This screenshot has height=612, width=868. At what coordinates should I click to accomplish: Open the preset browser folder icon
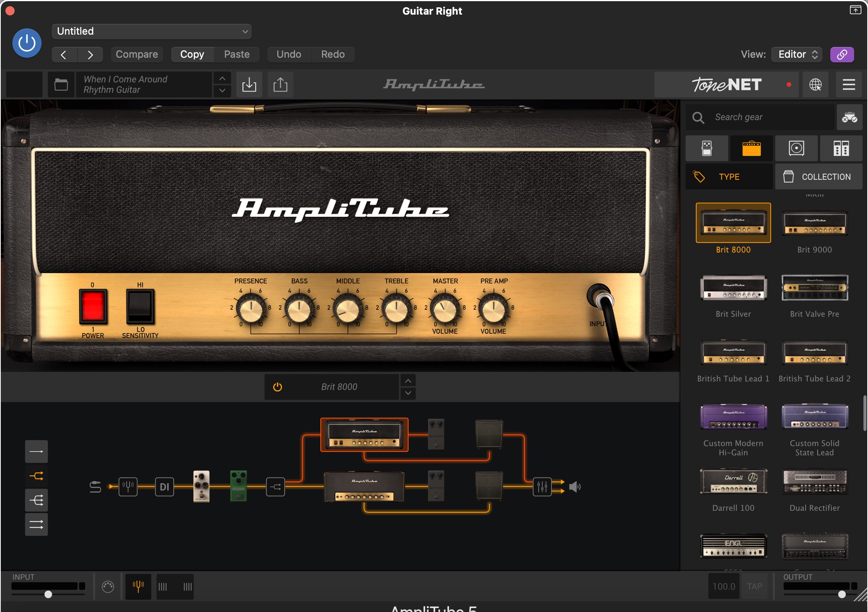(x=61, y=84)
